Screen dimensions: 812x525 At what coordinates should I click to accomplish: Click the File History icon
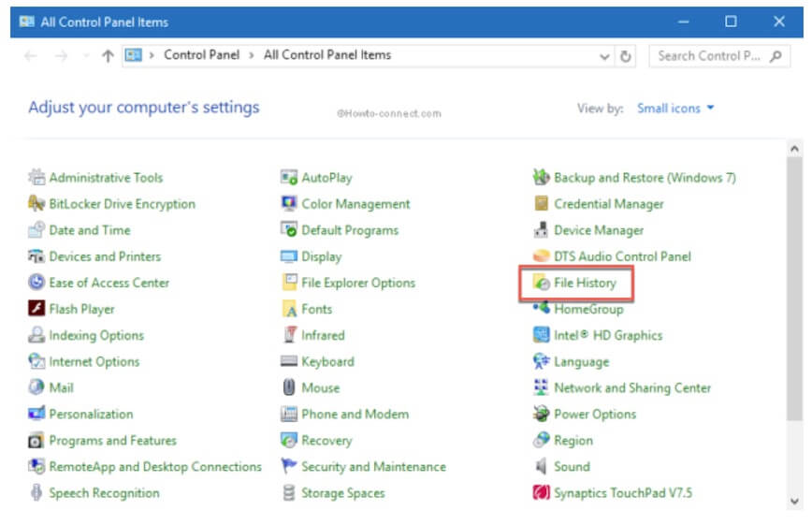tap(541, 283)
